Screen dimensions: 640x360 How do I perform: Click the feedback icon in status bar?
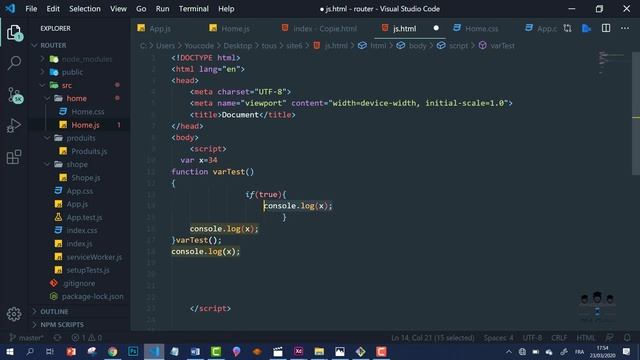click(609, 338)
